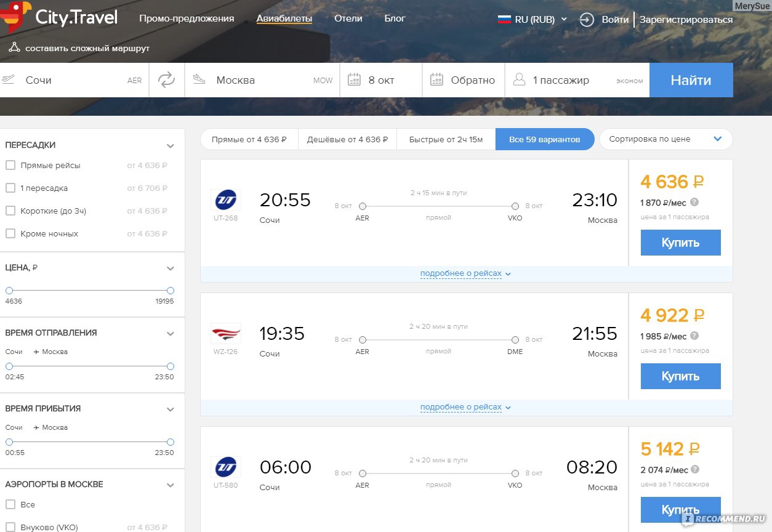The width and height of the screenshot is (772, 532).
Task: Click the login arrow icon
Action: pyautogui.click(x=587, y=20)
